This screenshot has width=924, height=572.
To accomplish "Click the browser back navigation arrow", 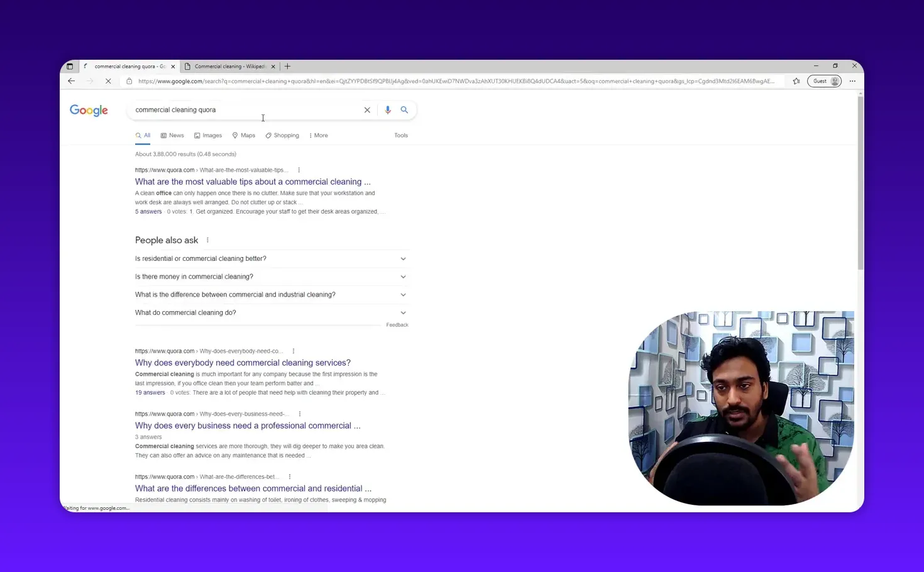I will pos(71,80).
